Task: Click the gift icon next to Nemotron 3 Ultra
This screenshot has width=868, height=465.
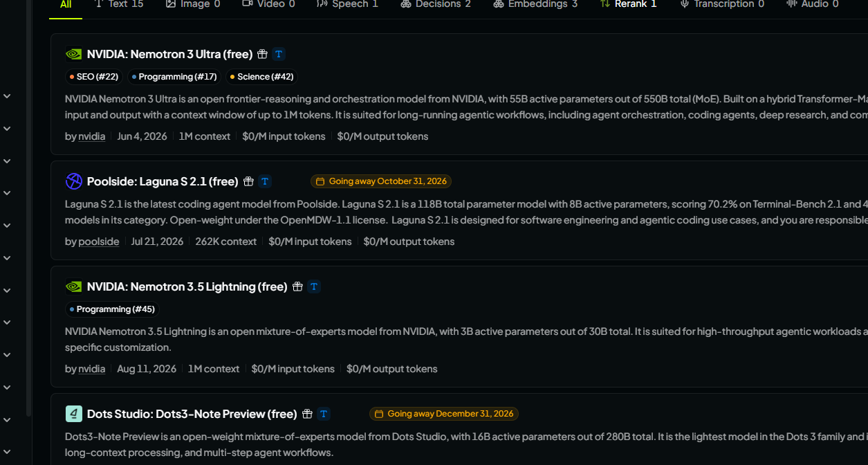Action: click(x=262, y=54)
